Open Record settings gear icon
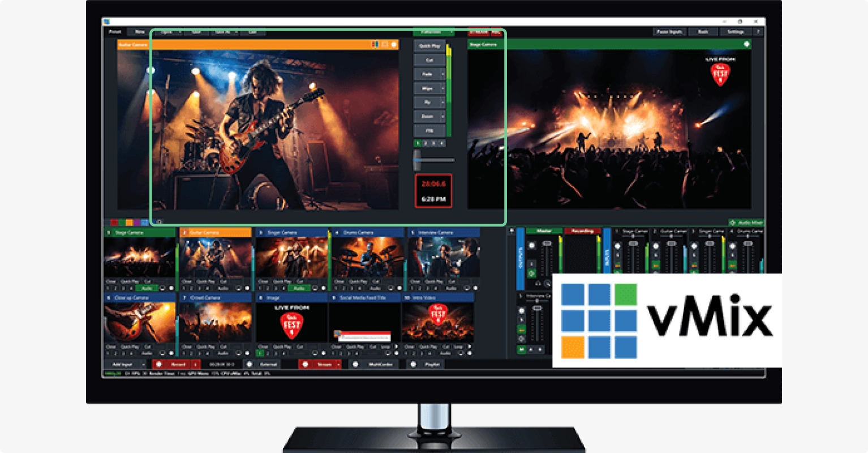Screen dimensions: 868x453 [x=159, y=365]
